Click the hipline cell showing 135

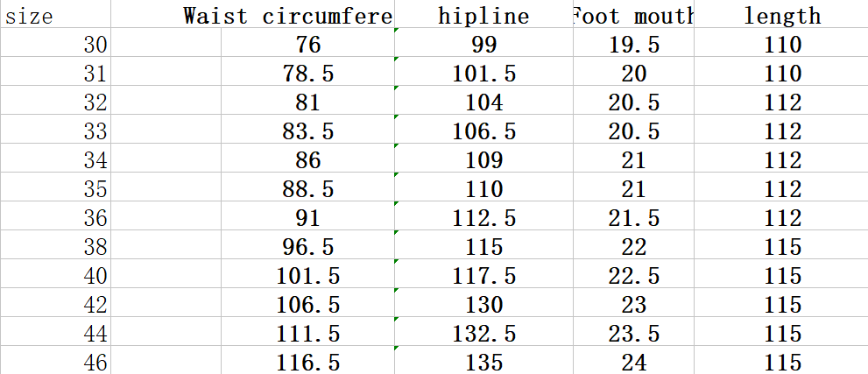[x=483, y=363]
